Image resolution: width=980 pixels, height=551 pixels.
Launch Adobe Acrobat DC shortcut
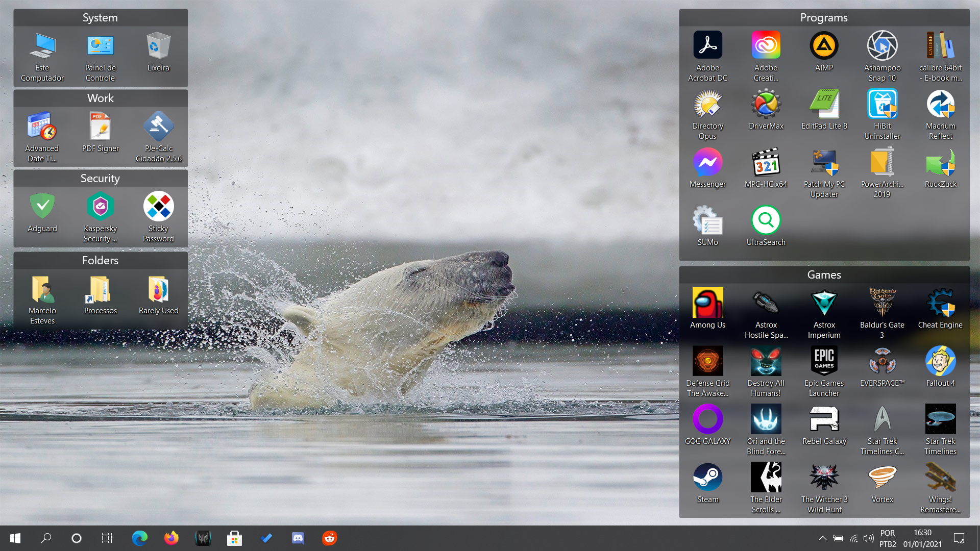pos(707,46)
